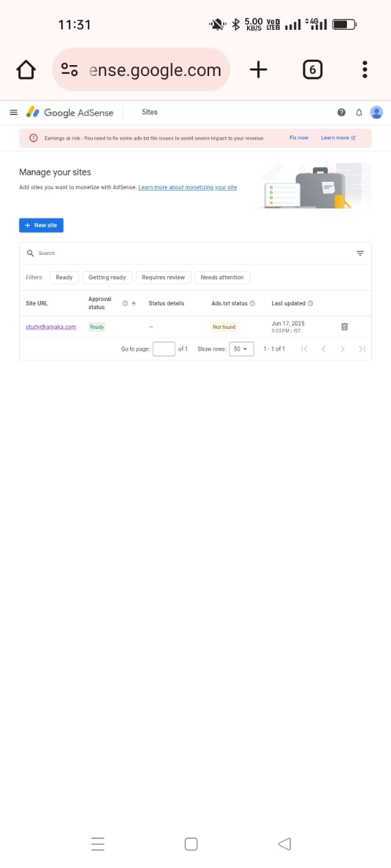Toggle the Ready filter chip

tap(64, 277)
